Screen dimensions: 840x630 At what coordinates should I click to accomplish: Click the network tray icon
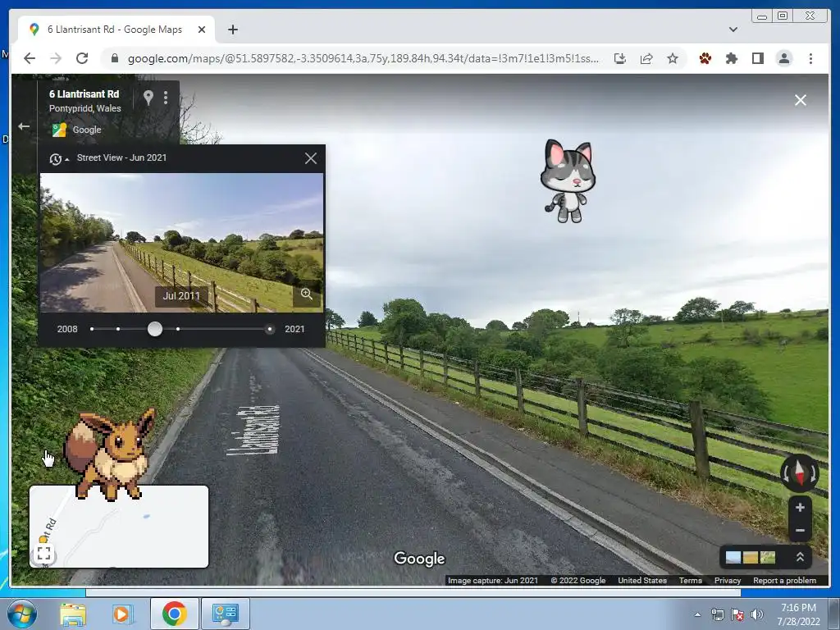[717, 614]
